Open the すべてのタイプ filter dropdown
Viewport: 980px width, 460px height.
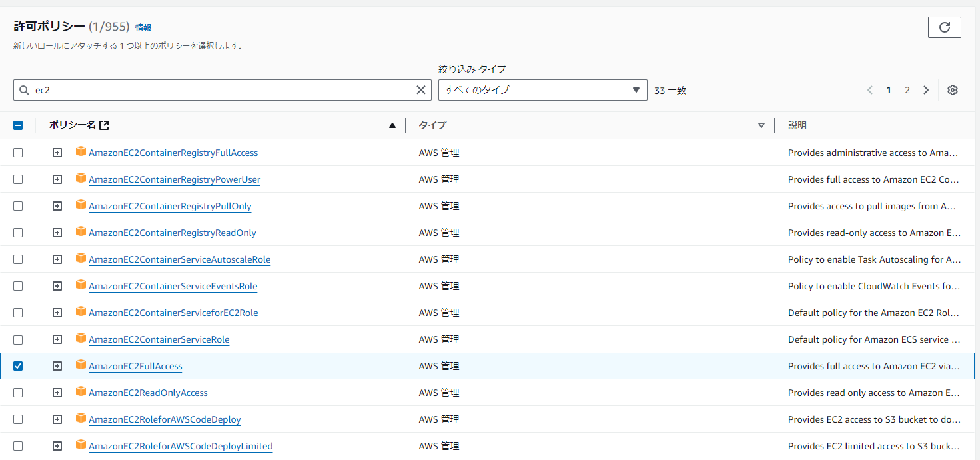click(542, 90)
